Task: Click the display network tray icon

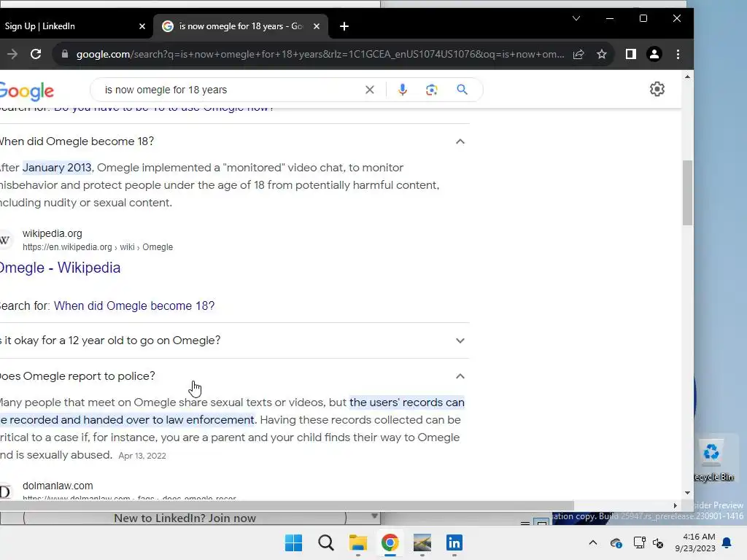Action: 639,542
